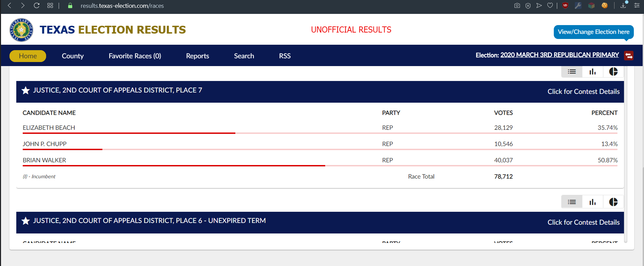Screen dimensions: 644x266
Task: View site security lock info
Action: [x=70, y=6]
